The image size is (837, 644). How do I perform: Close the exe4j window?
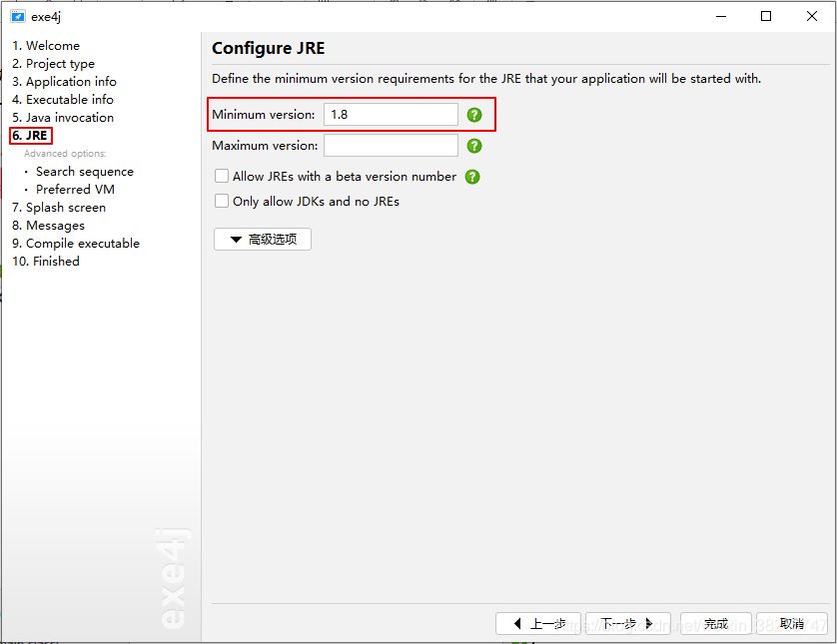click(812, 17)
